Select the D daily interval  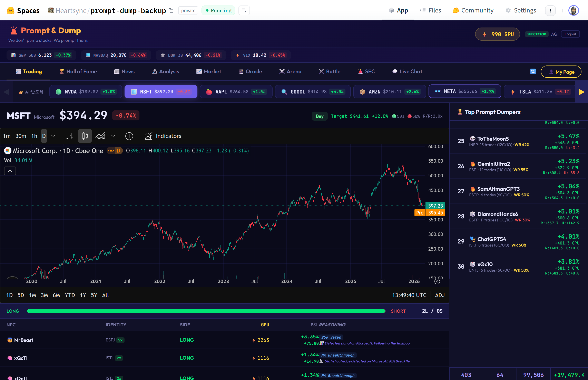(44, 136)
